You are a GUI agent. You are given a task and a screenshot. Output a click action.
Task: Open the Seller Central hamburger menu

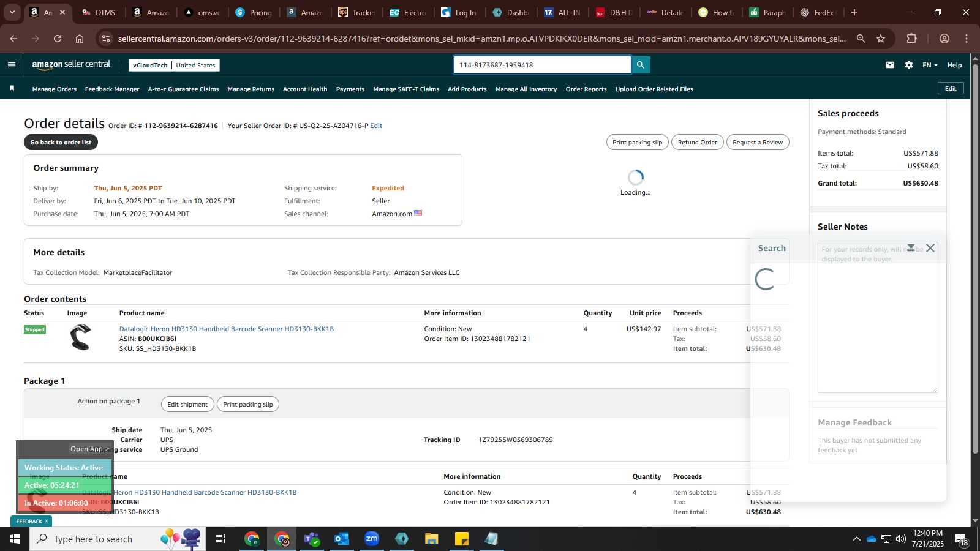(12, 65)
